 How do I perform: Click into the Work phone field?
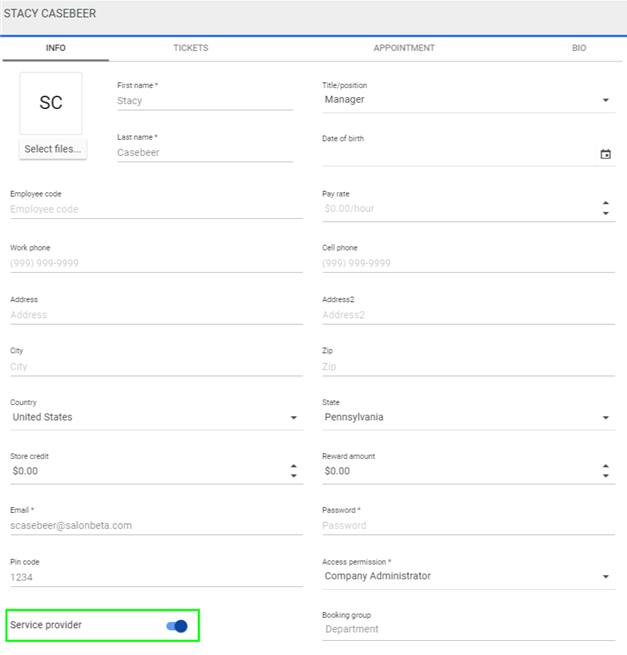pos(155,264)
